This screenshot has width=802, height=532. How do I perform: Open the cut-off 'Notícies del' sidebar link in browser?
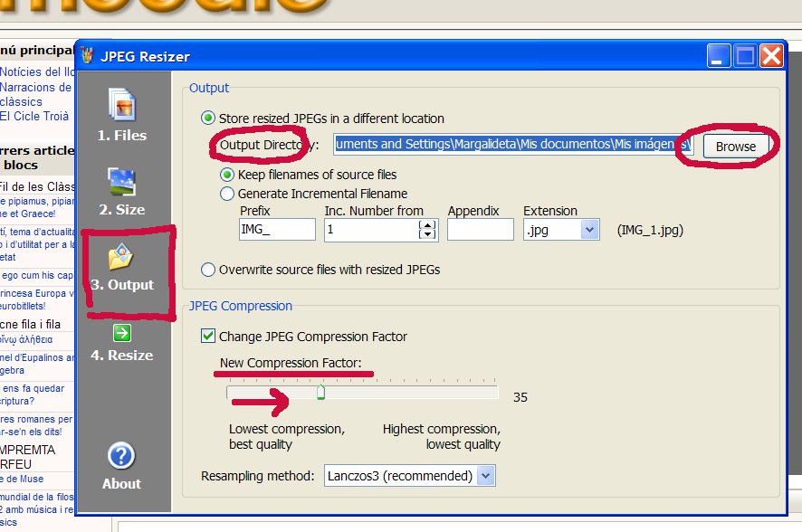click(x=37, y=72)
